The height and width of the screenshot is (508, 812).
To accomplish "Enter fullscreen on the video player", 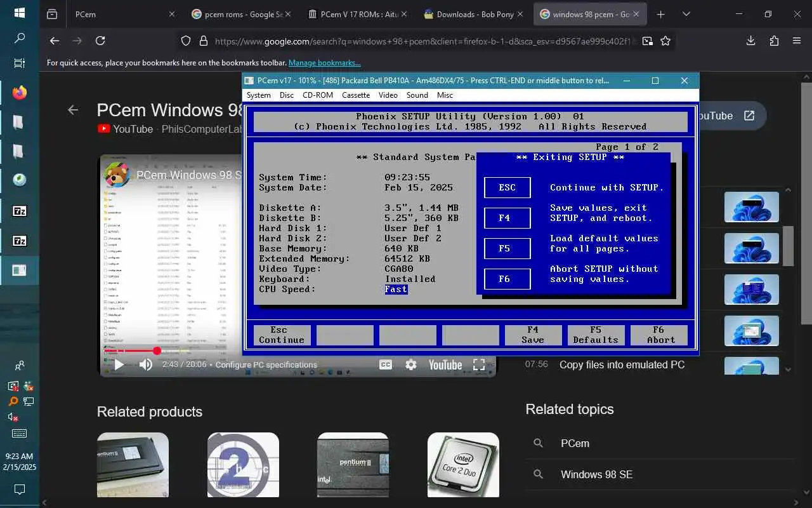I will point(479,364).
